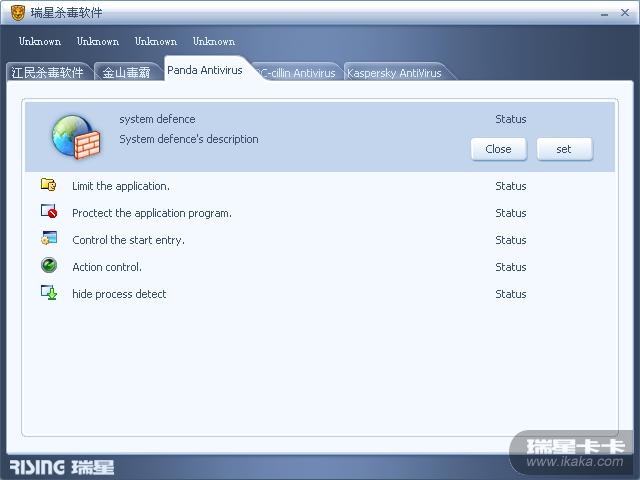Select 'Limit the application.' row text
Screen dimensions: 640x480
tap(121, 186)
